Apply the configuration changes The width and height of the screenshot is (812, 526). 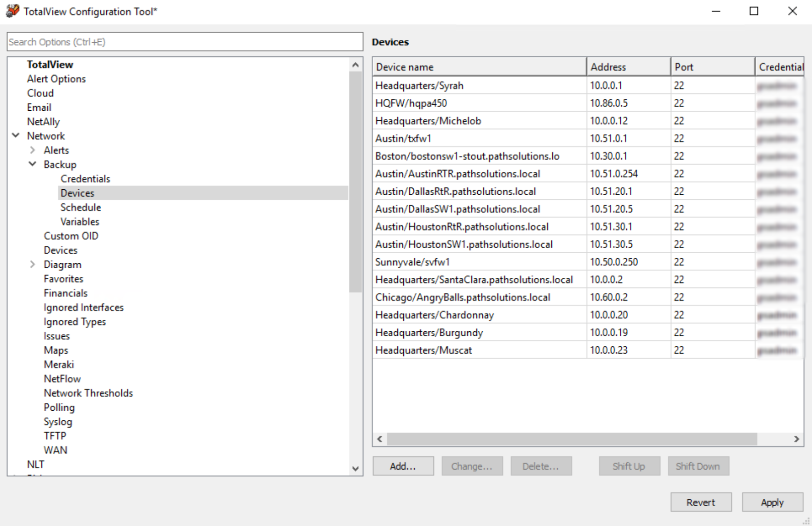click(x=772, y=502)
